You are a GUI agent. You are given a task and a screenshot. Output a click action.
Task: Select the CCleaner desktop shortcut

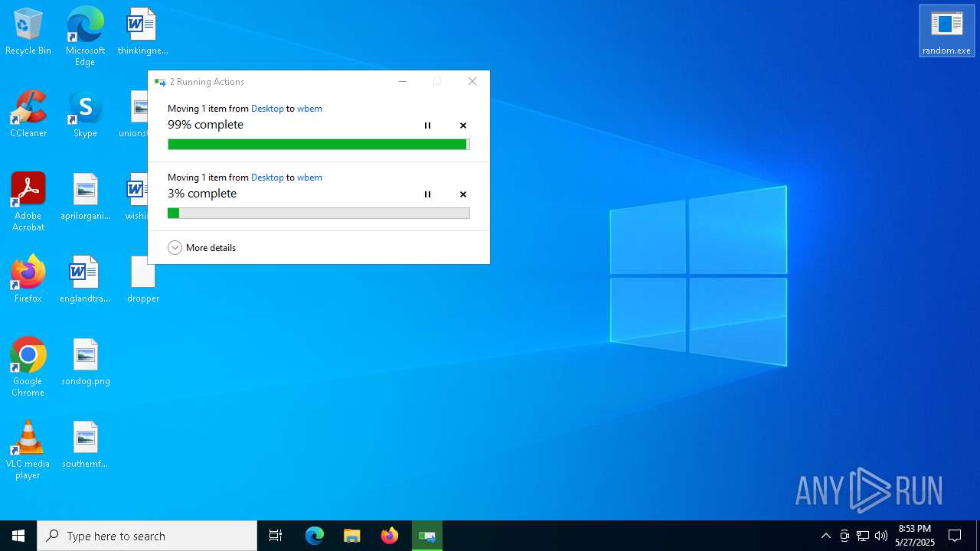tap(28, 114)
